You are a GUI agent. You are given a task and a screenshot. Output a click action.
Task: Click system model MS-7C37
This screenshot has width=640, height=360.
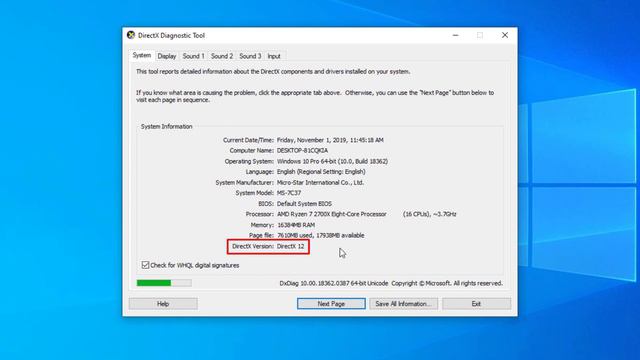(289, 193)
